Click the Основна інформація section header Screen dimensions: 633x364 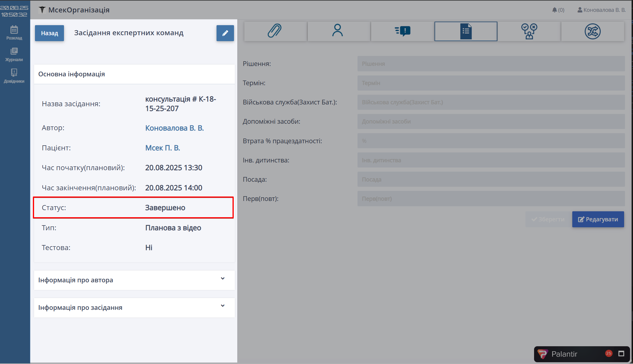134,74
